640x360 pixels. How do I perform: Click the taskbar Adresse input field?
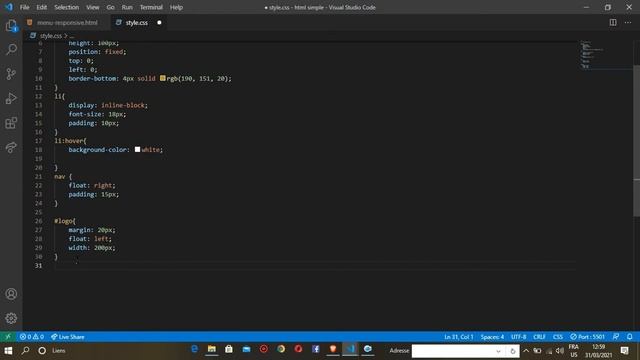[453, 351]
